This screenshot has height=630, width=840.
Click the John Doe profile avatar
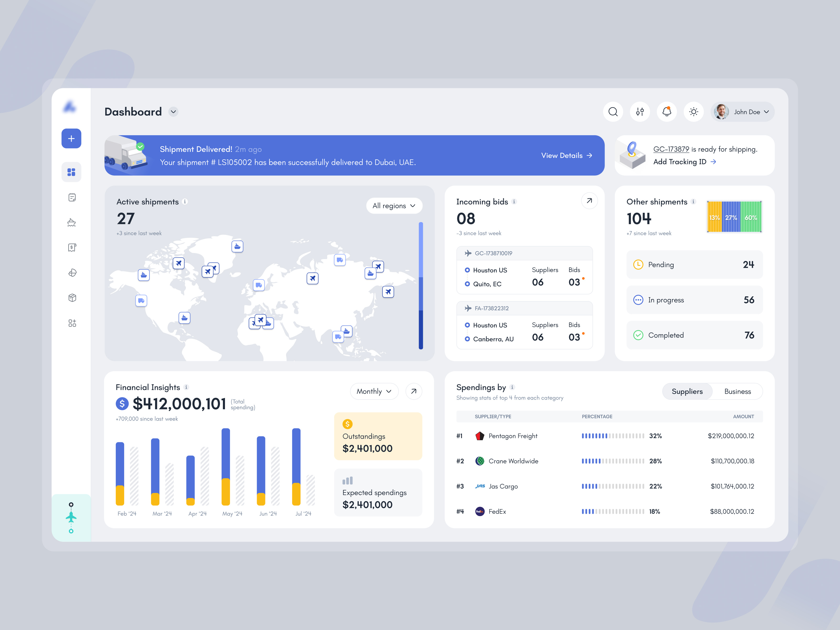[x=722, y=112]
